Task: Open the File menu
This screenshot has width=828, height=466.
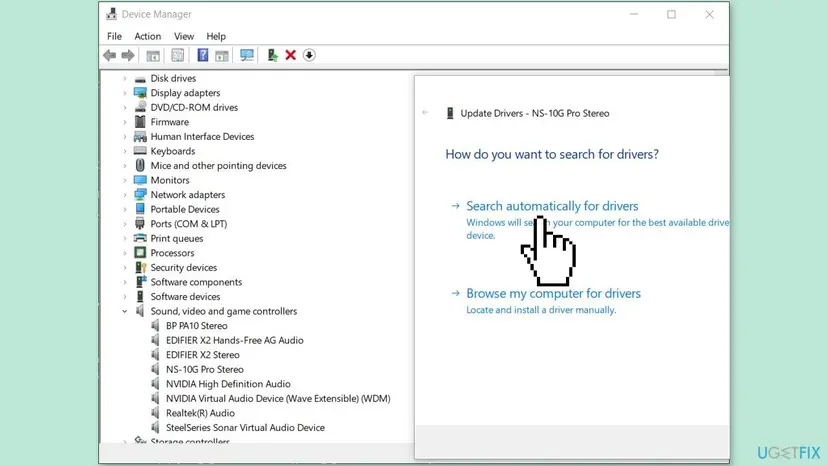Action: (114, 36)
